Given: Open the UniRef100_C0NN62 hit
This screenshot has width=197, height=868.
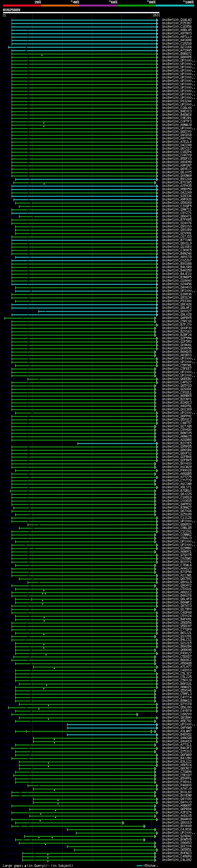Looking at the screenshot, I should (x=177, y=535).
